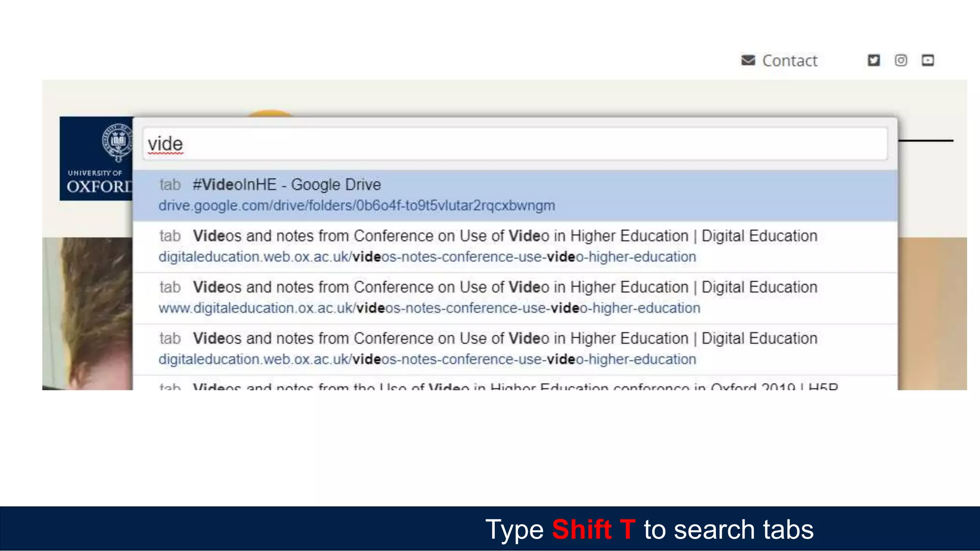Switch to the #VideoInHE - Google Drive tab
The width and height of the screenshot is (980, 551).
(x=287, y=185)
